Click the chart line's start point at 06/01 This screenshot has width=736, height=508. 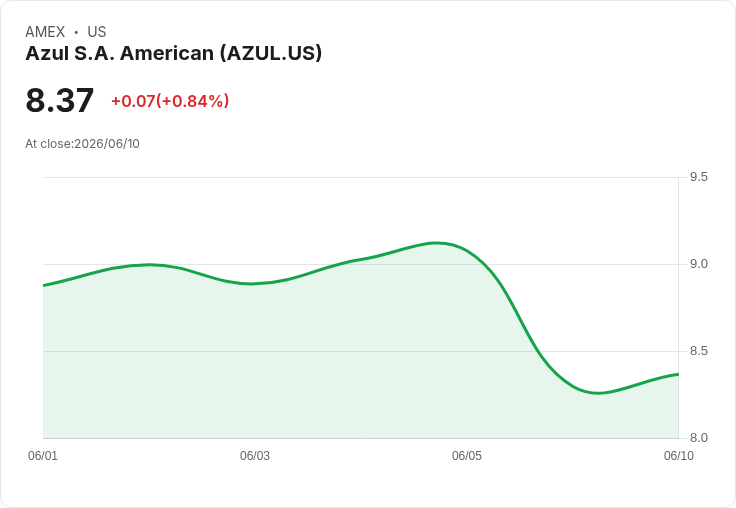pos(44,285)
